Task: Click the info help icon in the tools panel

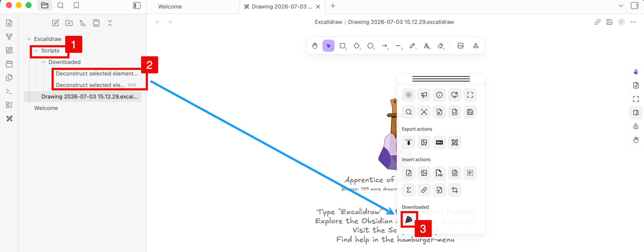Action: pos(440,95)
